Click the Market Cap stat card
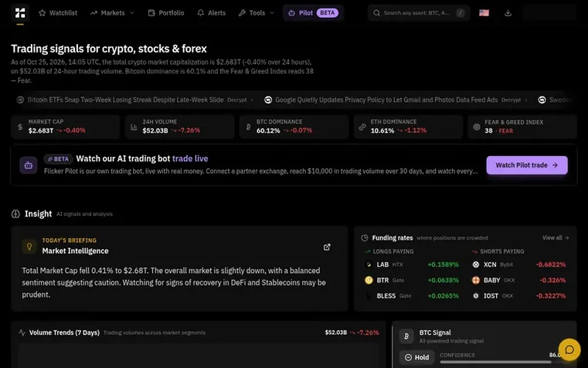Viewport: 588px width, 368px height. [65, 127]
